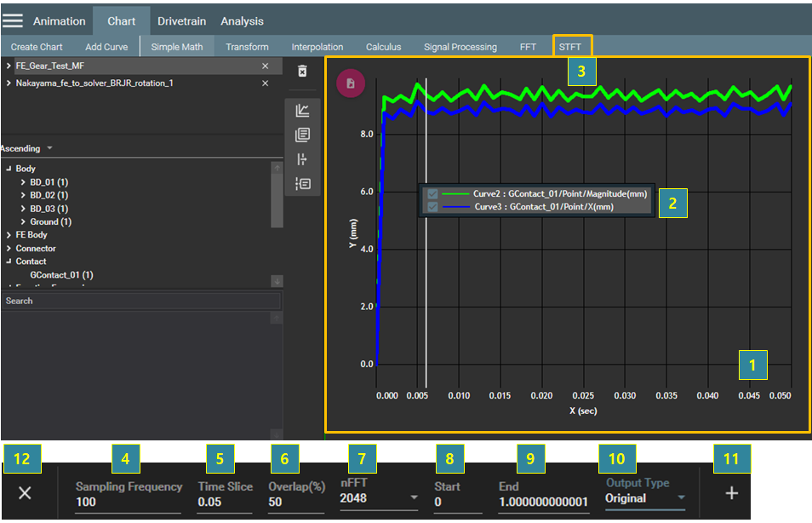Click the line chart icon in side toolbar
The image size is (812, 523).
(302, 111)
